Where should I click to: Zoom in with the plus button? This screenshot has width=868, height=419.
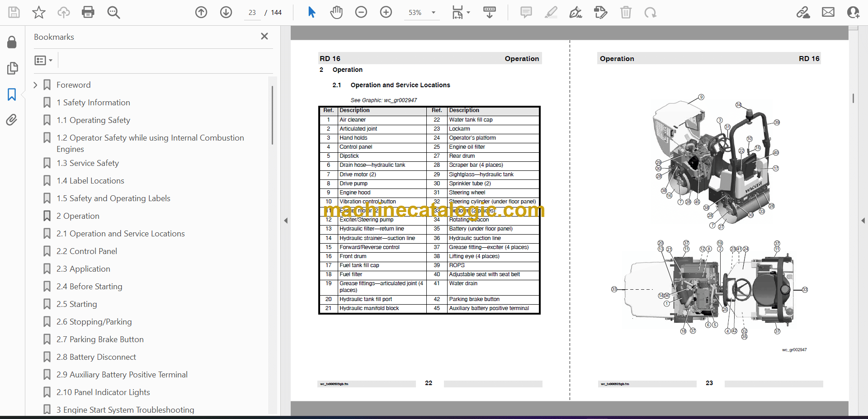(386, 12)
